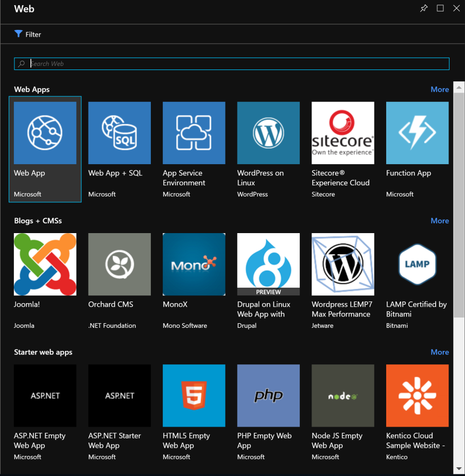Click the .NET Foundation publisher label

[x=112, y=326]
